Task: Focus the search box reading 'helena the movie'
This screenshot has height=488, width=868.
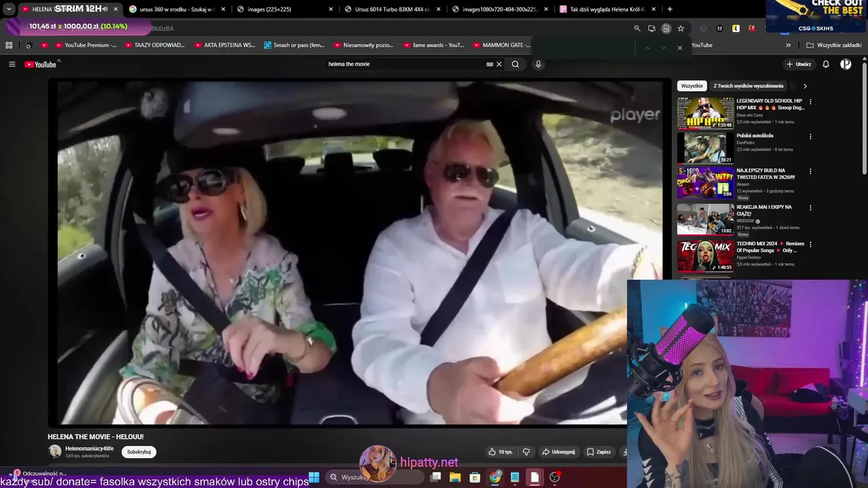Action: (x=406, y=64)
